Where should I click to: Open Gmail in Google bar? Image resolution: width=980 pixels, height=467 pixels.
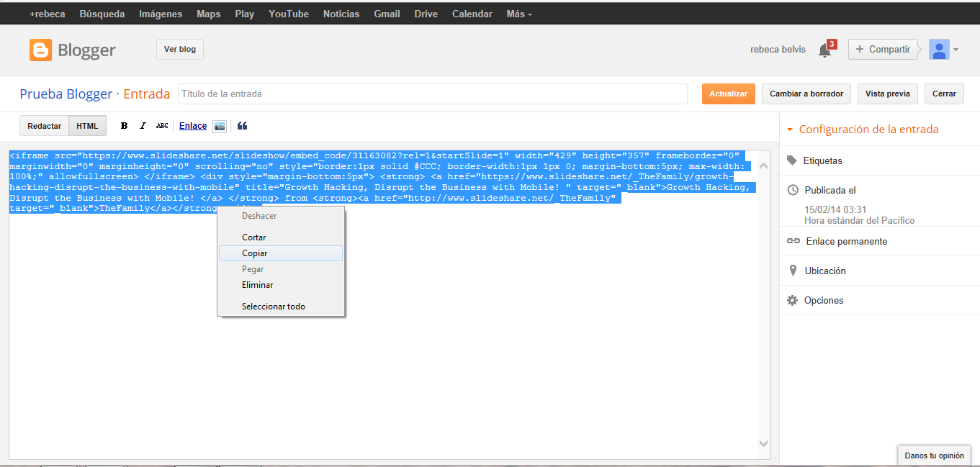click(387, 14)
